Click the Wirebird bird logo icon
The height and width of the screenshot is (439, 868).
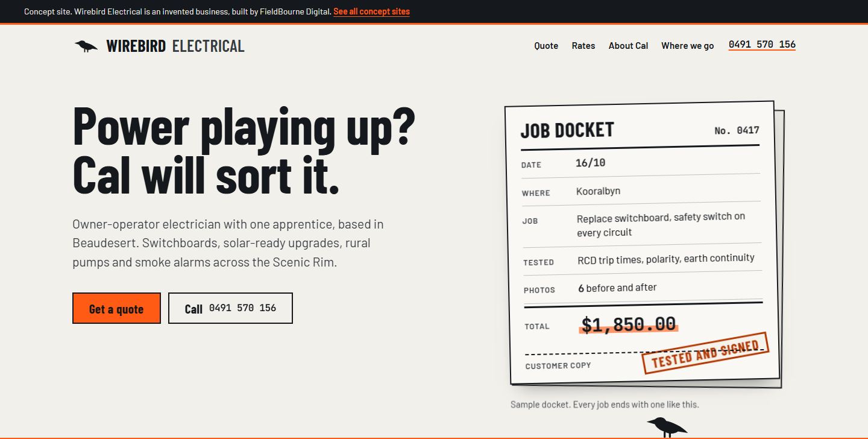click(x=86, y=46)
